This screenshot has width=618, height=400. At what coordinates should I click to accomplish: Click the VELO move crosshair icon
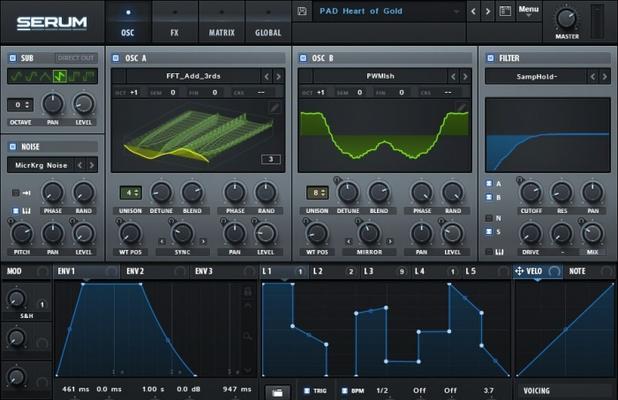519,271
